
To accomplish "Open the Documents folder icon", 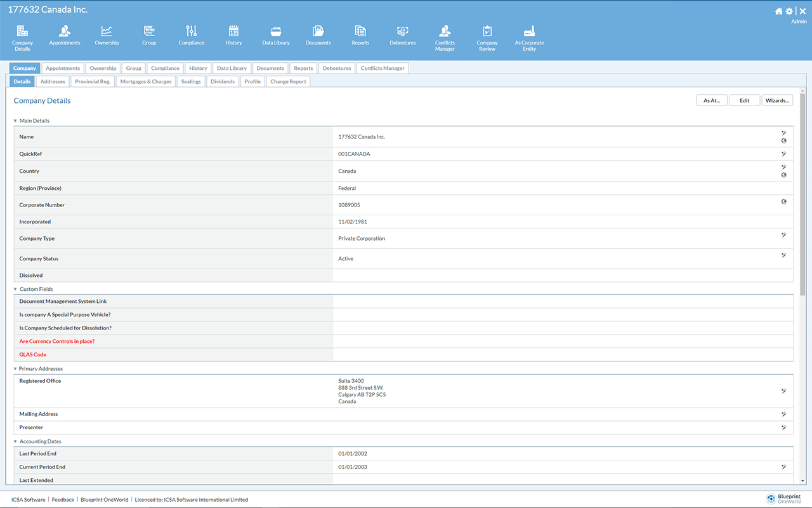I will [318, 36].
